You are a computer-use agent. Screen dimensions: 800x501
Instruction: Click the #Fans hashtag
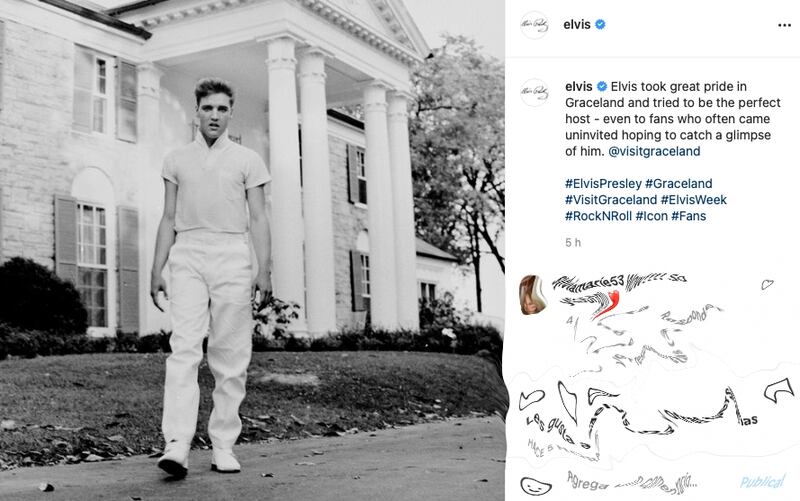688,216
